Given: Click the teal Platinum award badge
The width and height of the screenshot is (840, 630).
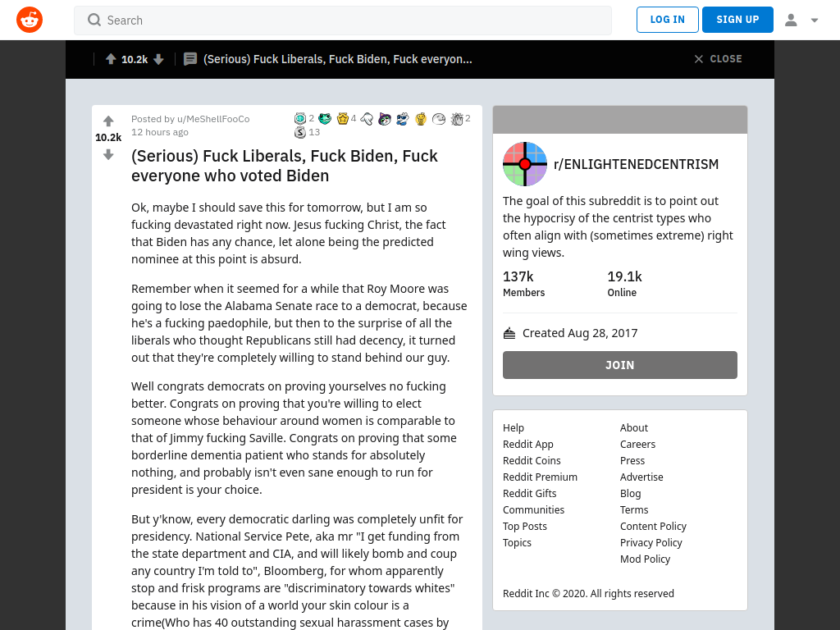Looking at the screenshot, I should click(x=300, y=118).
